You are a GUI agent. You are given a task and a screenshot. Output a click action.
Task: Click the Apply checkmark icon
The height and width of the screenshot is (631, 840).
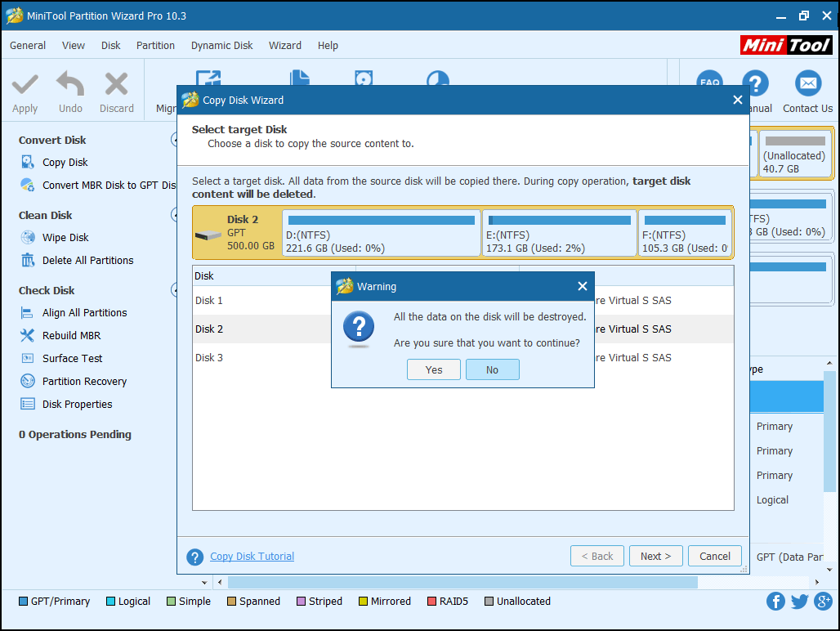25,84
